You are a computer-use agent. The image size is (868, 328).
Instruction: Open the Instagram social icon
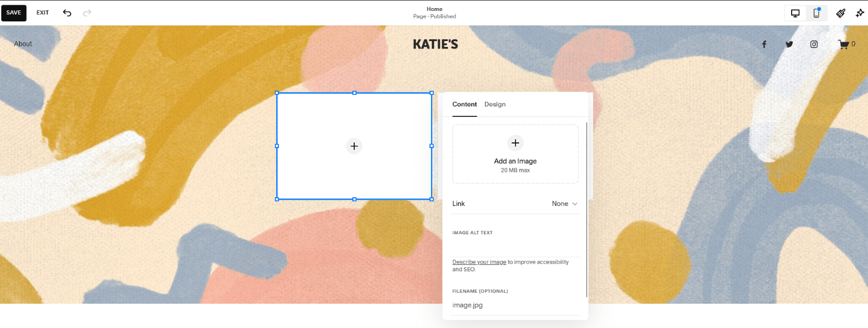pos(814,44)
